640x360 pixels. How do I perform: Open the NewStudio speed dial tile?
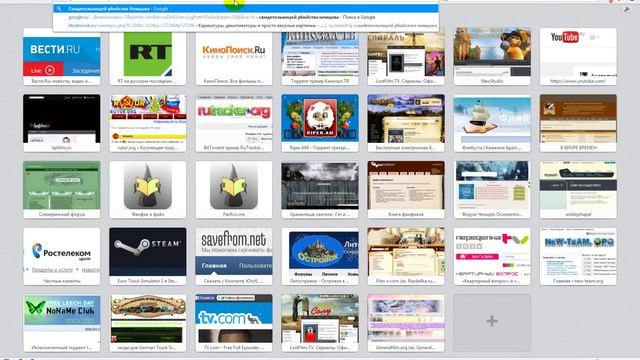click(x=492, y=56)
